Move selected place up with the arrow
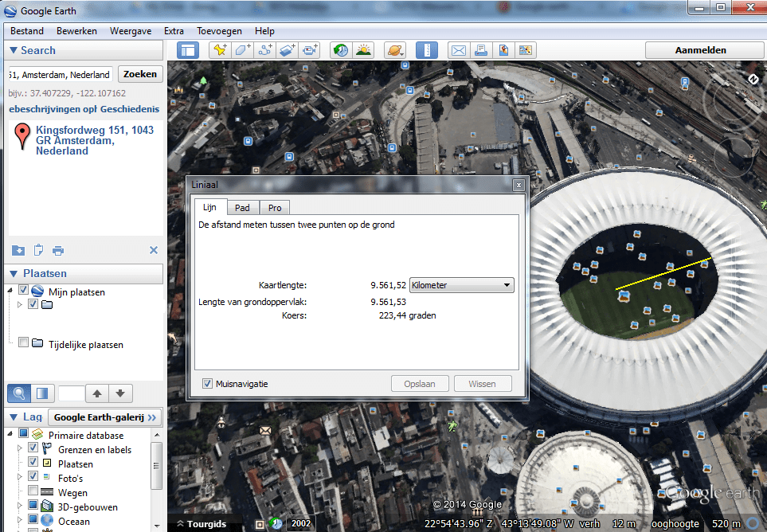The width and height of the screenshot is (767, 532). 97,393
